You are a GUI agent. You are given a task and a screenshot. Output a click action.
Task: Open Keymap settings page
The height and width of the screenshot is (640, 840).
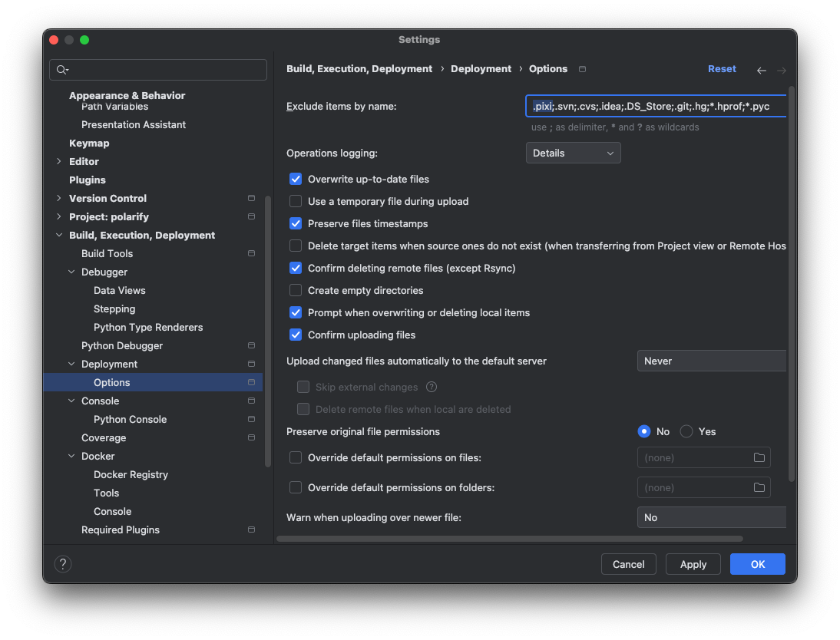[89, 143]
